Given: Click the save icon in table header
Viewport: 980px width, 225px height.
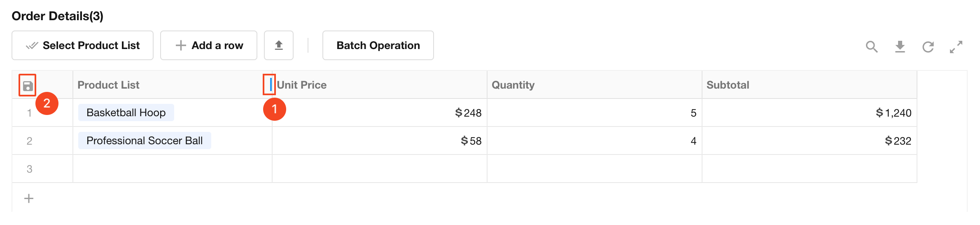Looking at the screenshot, I should (x=28, y=86).
